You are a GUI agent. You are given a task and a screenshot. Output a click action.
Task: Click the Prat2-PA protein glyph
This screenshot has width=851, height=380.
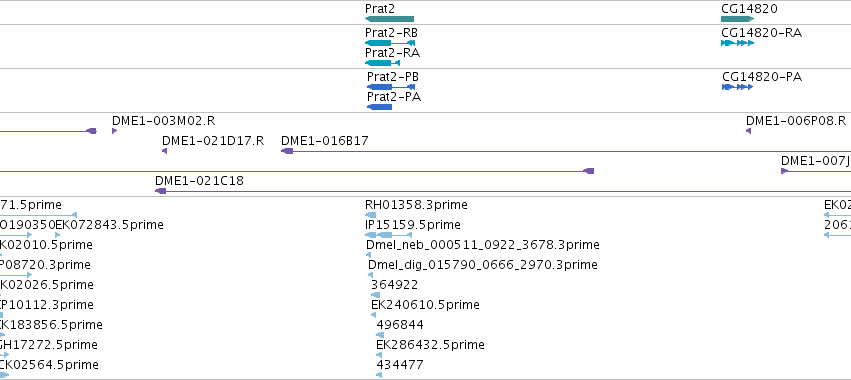point(379,107)
